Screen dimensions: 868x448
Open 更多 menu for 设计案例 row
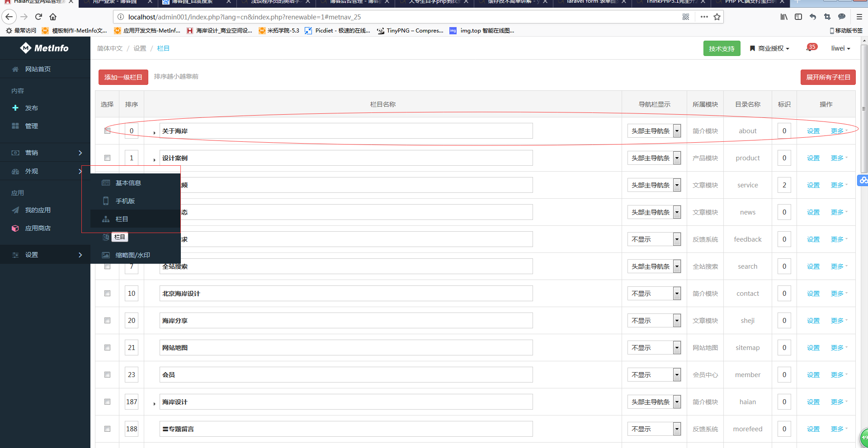839,158
